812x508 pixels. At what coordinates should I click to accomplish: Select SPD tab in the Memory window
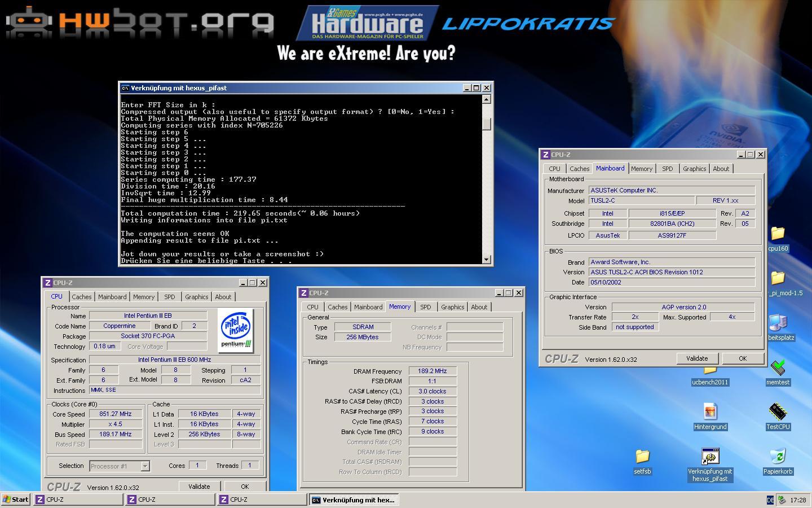tap(426, 307)
